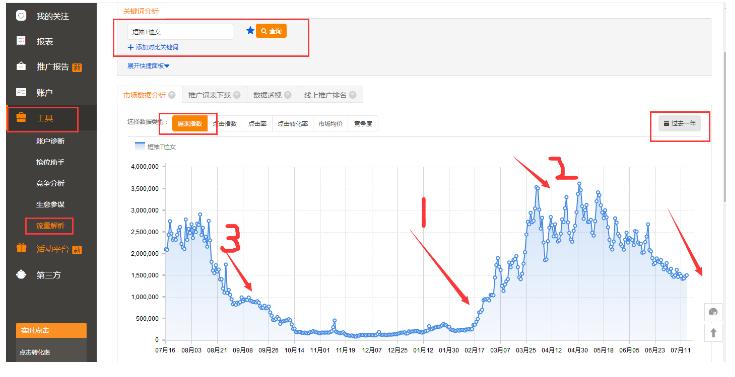
Task: Select the 点击指数 metric option
Action: [225, 124]
